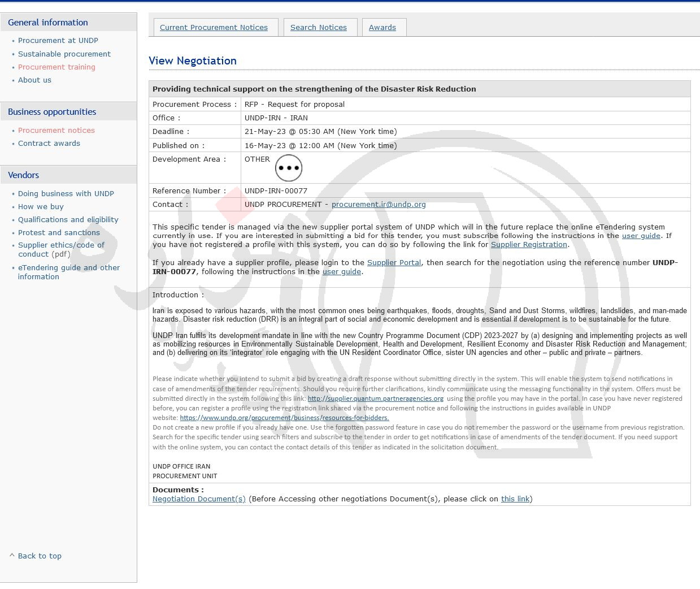Open Procurement at UNDP page

click(x=58, y=41)
